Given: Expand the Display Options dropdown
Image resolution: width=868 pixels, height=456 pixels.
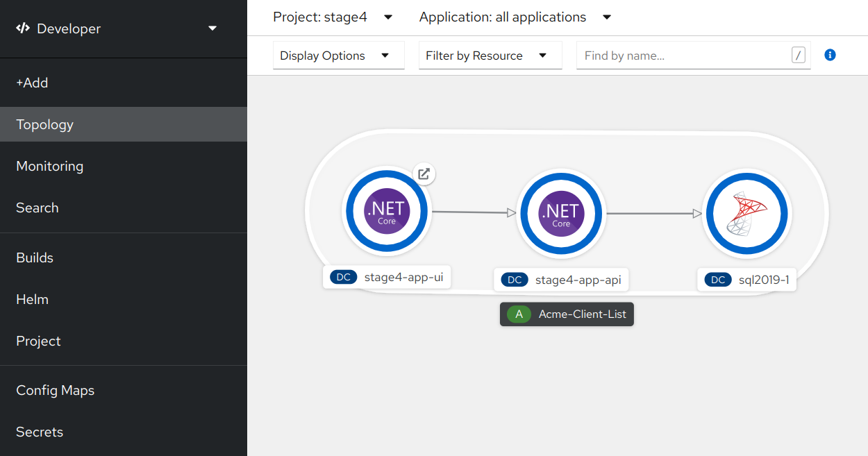Looking at the screenshot, I should [338, 56].
